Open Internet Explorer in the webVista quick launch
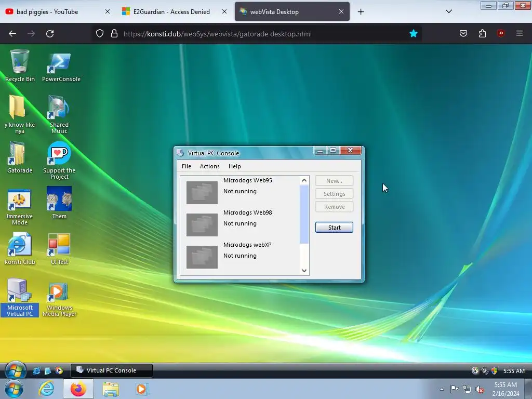The image size is (532, 399). [x=36, y=371]
